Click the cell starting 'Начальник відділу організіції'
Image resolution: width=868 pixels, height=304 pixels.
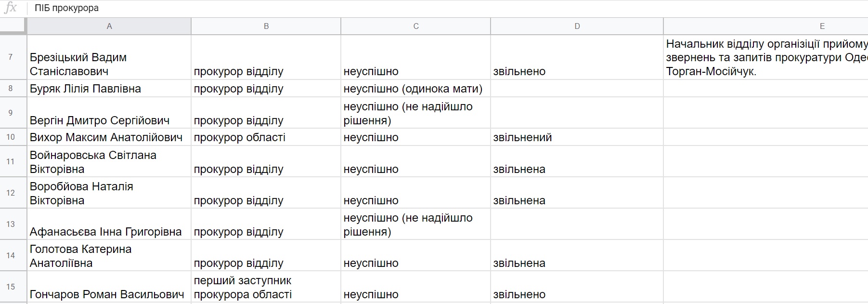point(765,57)
